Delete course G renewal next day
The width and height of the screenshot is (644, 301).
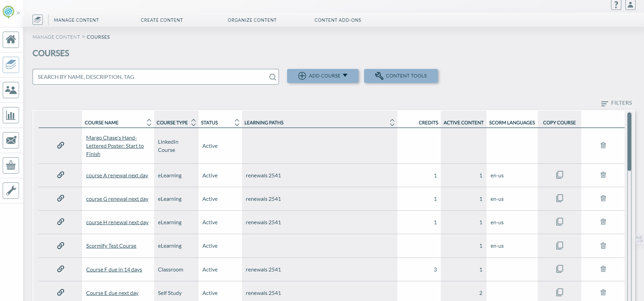pos(603,198)
